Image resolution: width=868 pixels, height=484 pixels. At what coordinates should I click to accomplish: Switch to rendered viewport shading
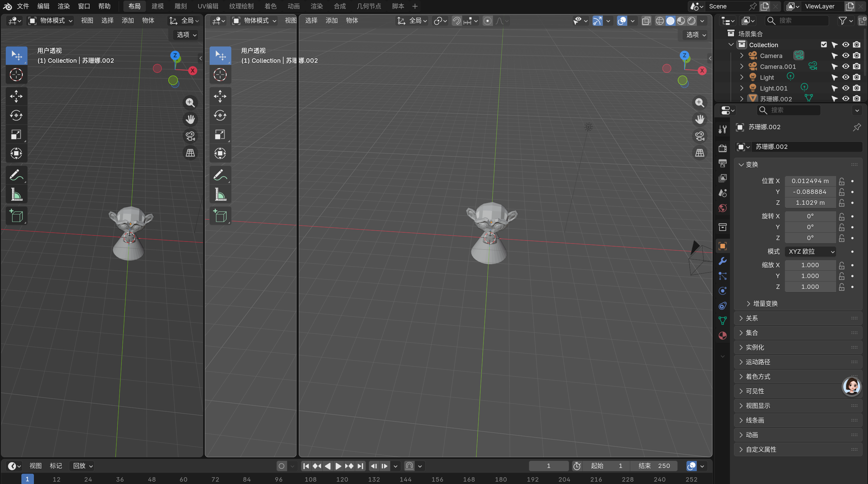(x=692, y=21)
